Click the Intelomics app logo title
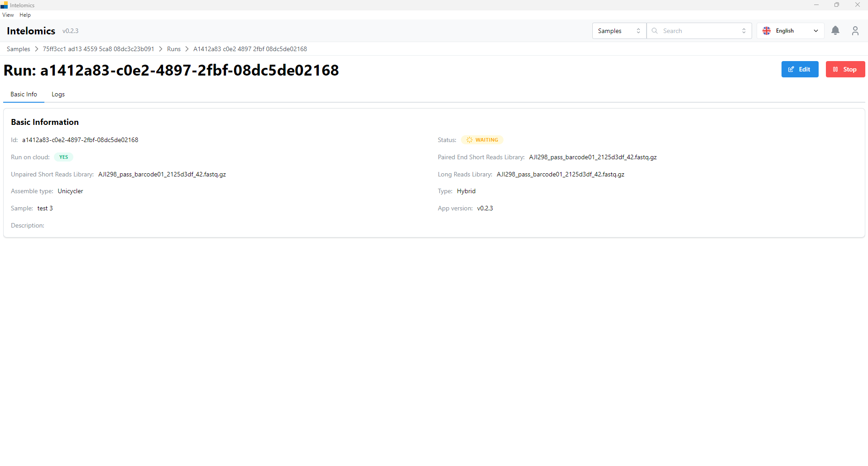The image size is (868, 466). pyautogui.click(x=31, y=31)
